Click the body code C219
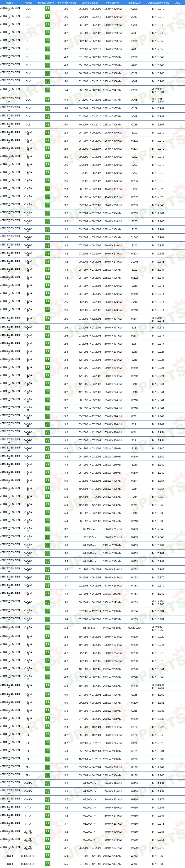This screenshot has height=868, width=185. point(135,125)
